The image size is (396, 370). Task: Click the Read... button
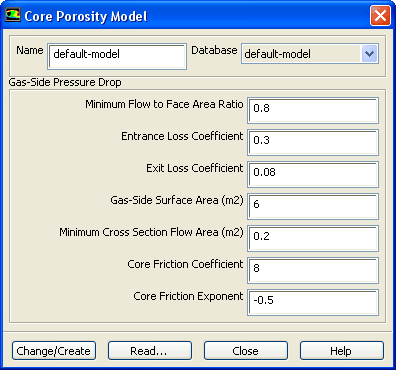150,351
